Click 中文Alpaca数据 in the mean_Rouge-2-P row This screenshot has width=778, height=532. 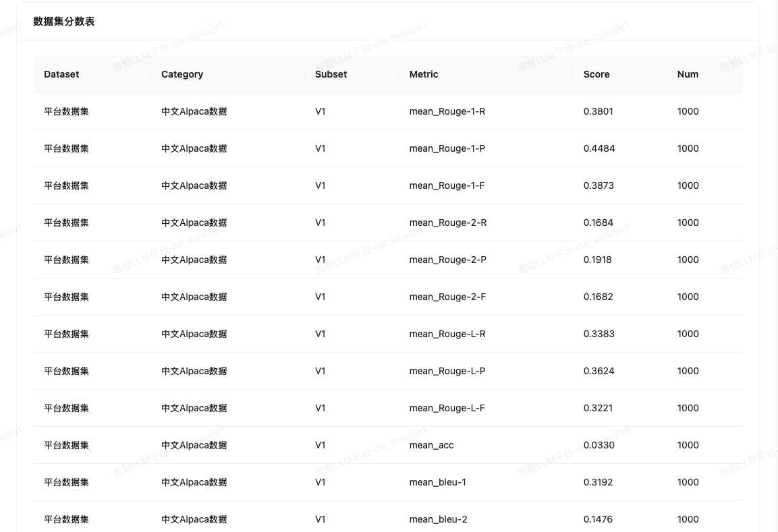pyautogui.click(x=194, y=260)
